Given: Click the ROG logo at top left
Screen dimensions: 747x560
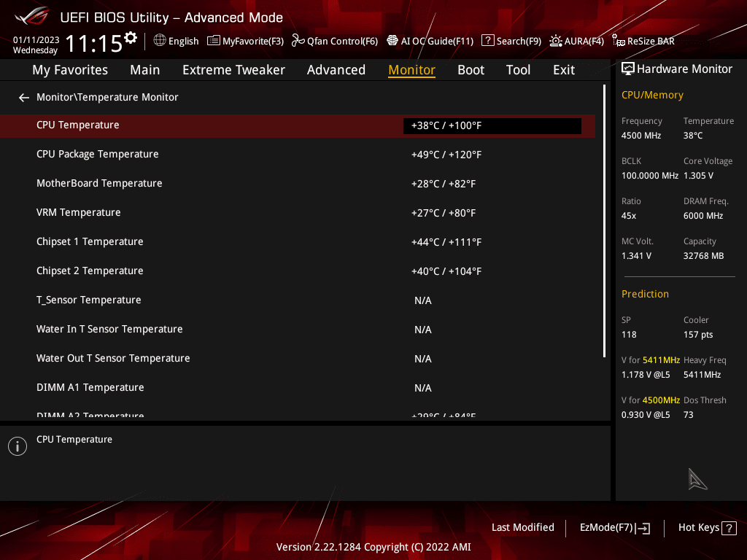Looking at the screenshot, I should click(x=32, y=17).
